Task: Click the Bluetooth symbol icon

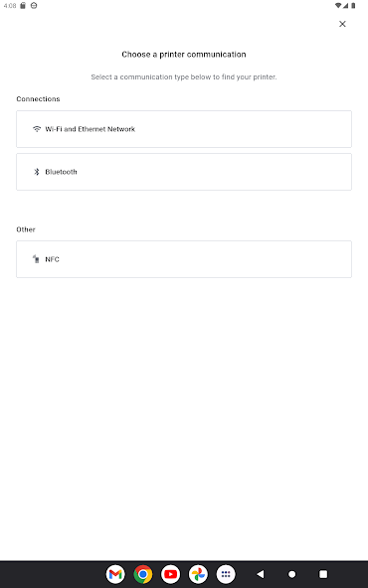Action: pyautogui.click(x=37, y=172)
